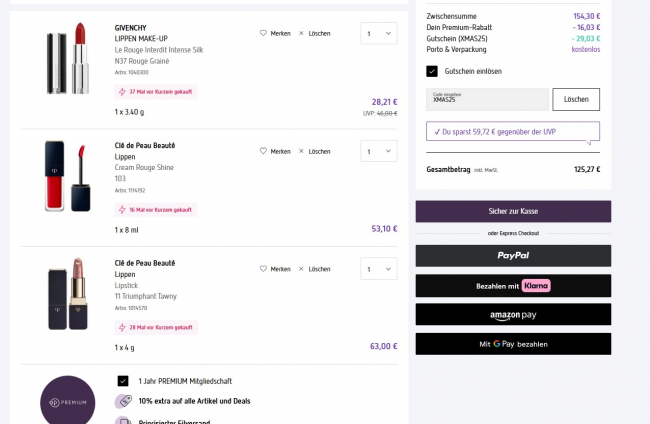The height and width of the screenshot is (424, 650).
Task: Click Mit G Pay bezahlen button
Action: pyautogui.click(x=513, y=344)
